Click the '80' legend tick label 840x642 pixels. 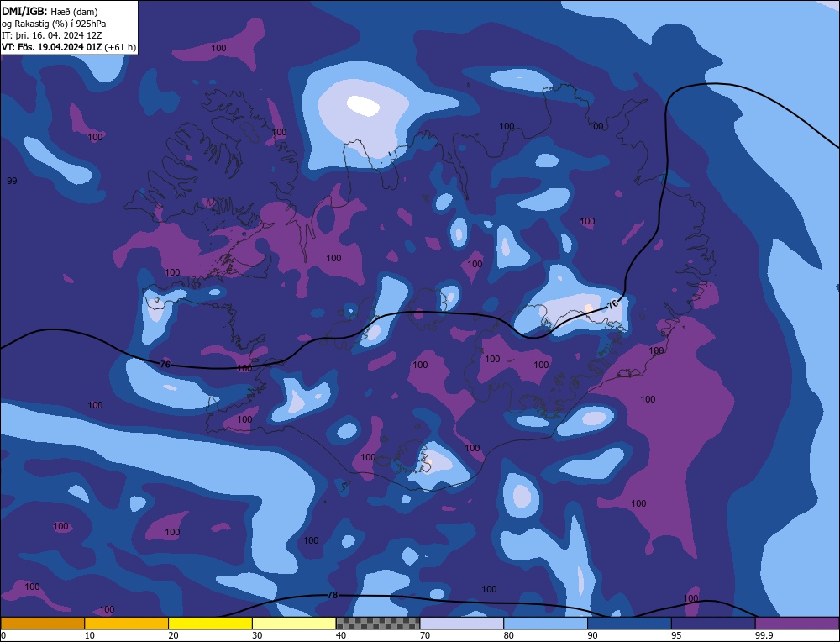(508, 635)
